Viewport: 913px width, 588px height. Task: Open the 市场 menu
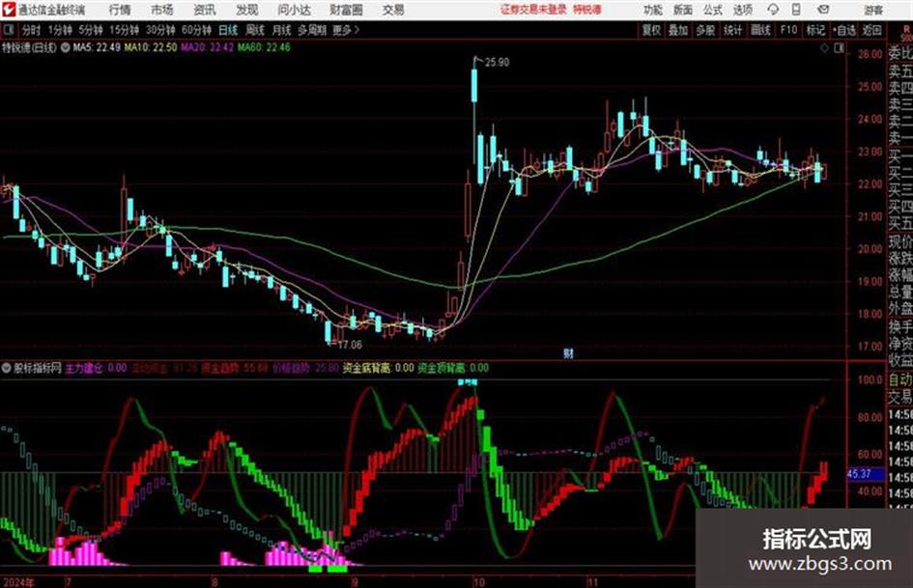pos(161,10)
